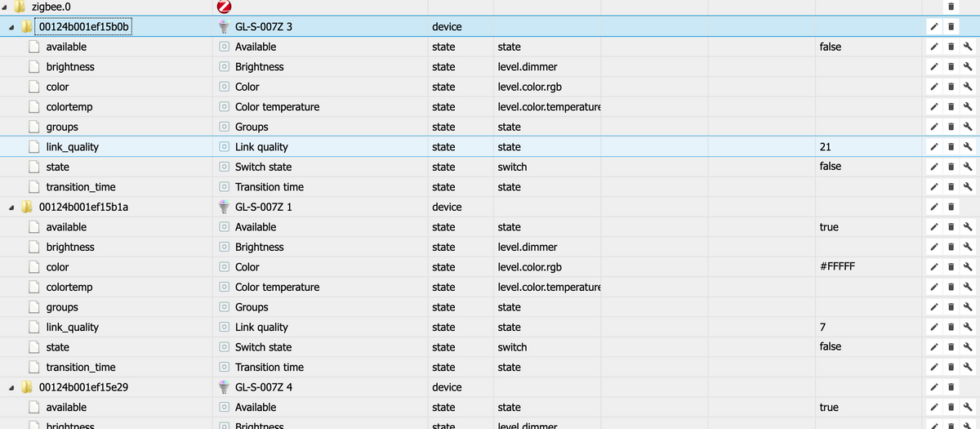Edit the link_quality object valued 21

pos(934,147)
